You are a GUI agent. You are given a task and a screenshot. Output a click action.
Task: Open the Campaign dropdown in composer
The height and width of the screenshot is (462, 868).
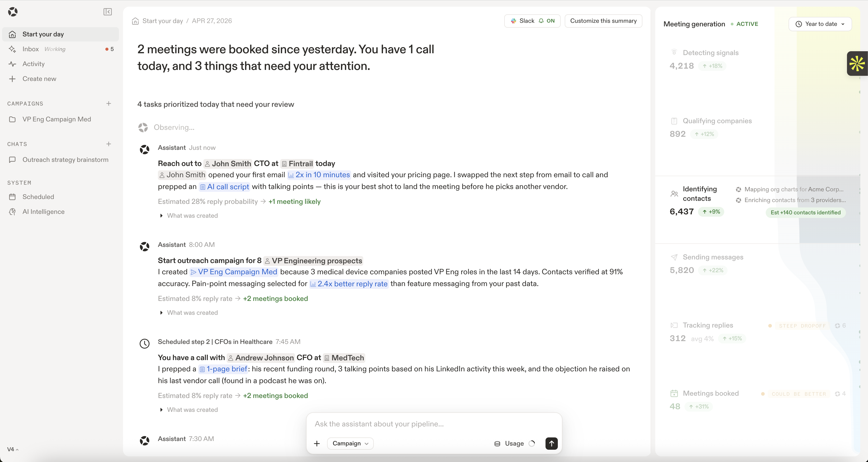point(350,444)
